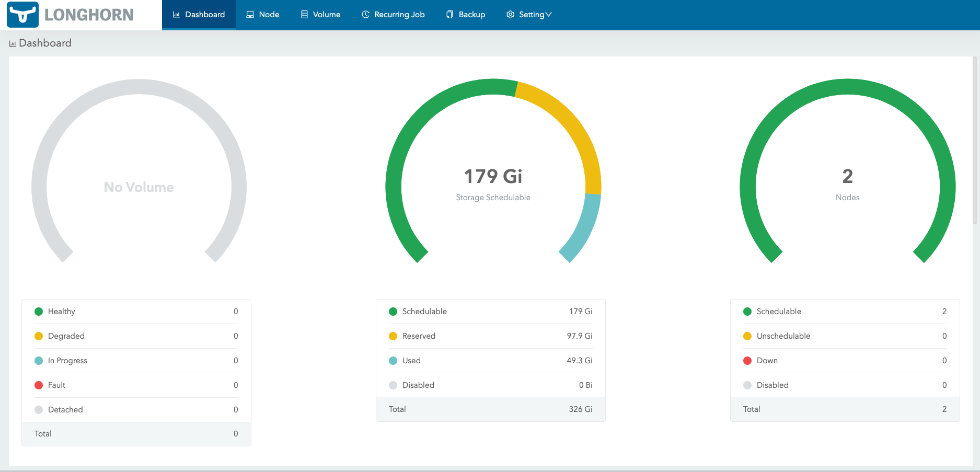The width and height of the screenshot is (980, 472).
Task: Click the gear icon in the Setting tab
Action: [x=510, y=15]
